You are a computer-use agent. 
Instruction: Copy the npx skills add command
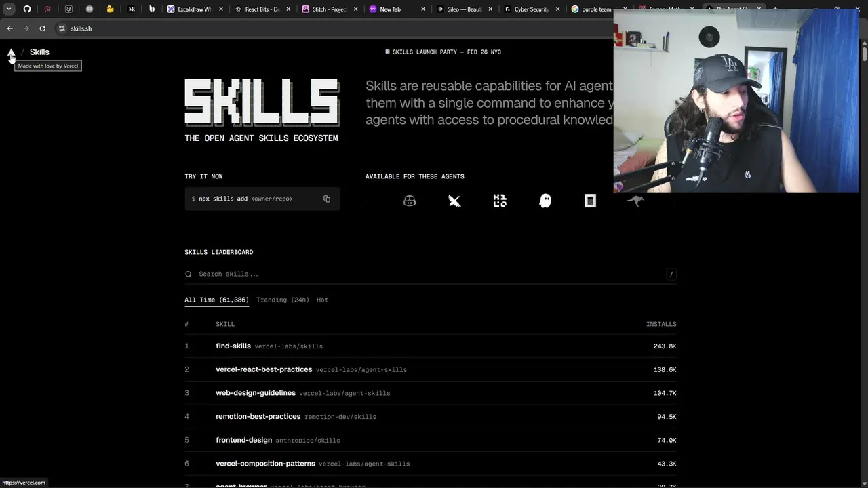click(x=327, y=199)
